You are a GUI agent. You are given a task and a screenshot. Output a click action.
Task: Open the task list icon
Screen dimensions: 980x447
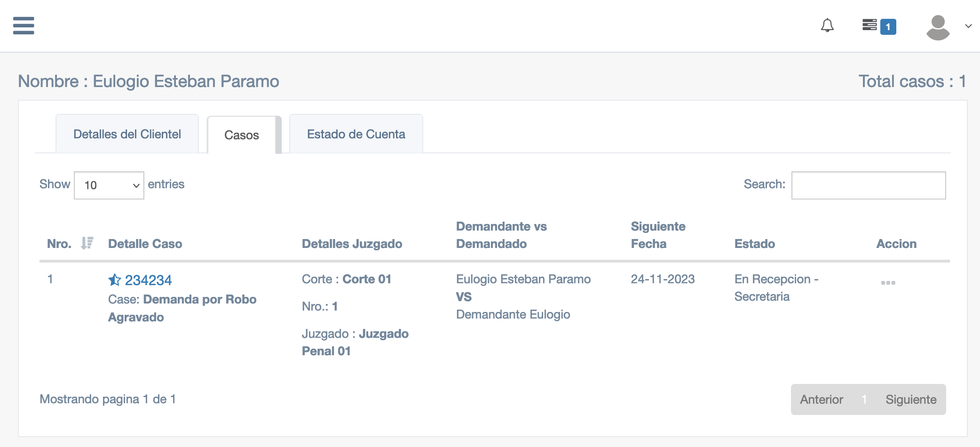click(869, 25)
